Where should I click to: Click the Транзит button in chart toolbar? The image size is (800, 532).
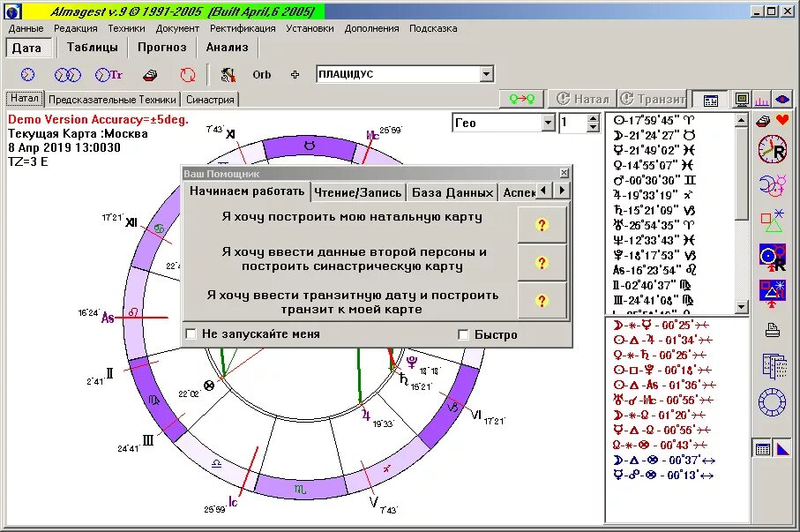tap(654, 99)
